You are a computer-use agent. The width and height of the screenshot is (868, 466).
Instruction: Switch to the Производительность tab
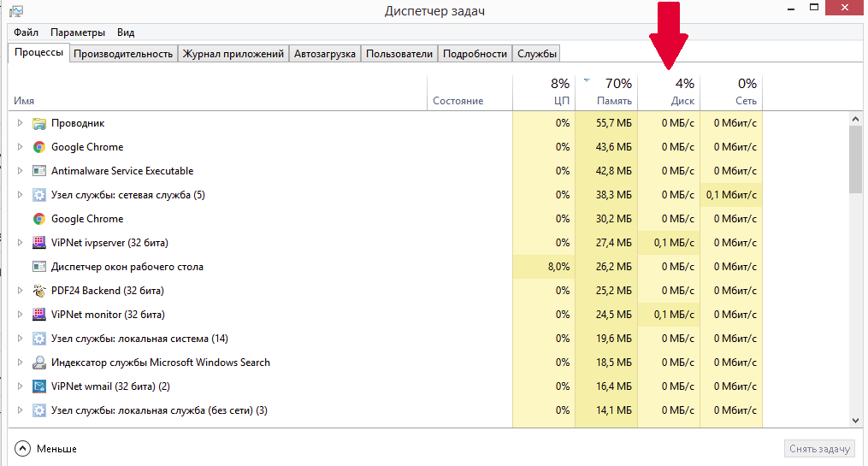coord(123,54)
